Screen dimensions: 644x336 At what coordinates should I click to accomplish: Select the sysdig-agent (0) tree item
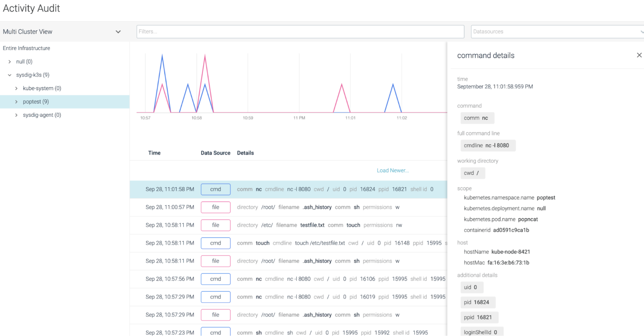click(42, 115)
